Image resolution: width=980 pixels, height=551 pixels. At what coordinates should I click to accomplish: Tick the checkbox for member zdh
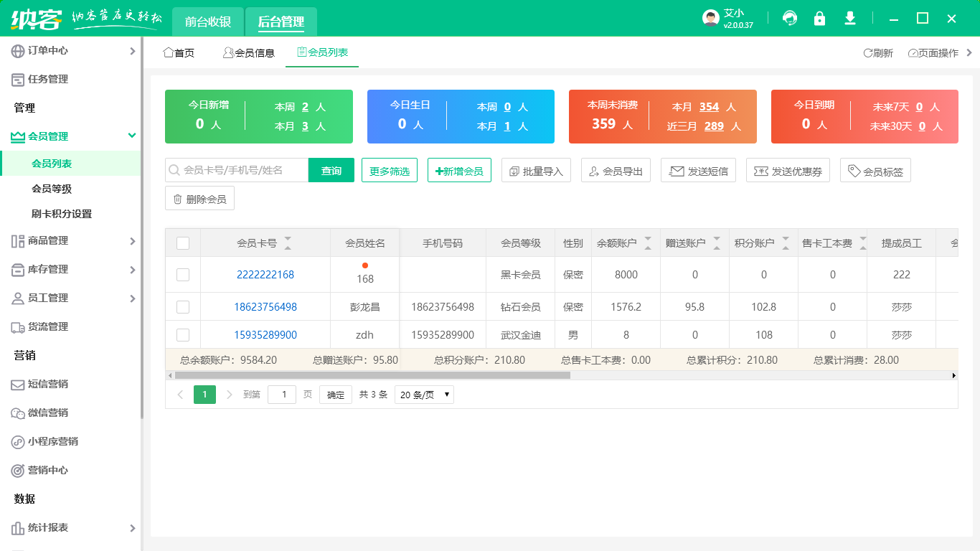click(x=183, y=334)
